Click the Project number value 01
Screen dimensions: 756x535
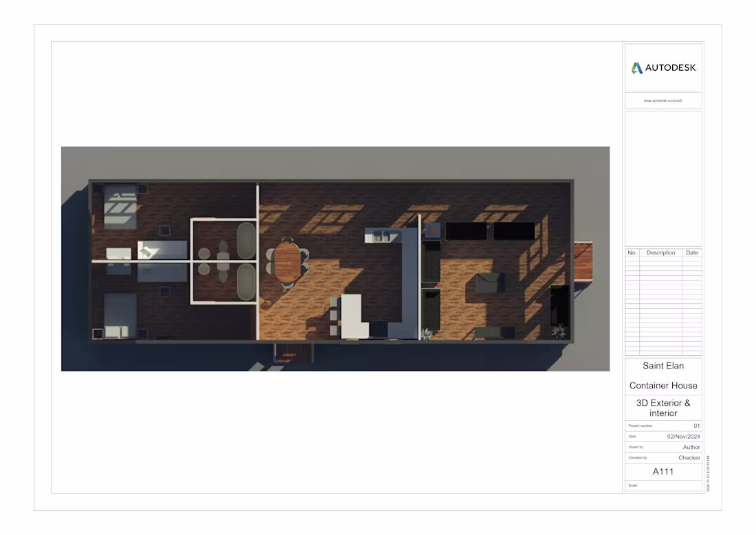click(x=696, y=425)
